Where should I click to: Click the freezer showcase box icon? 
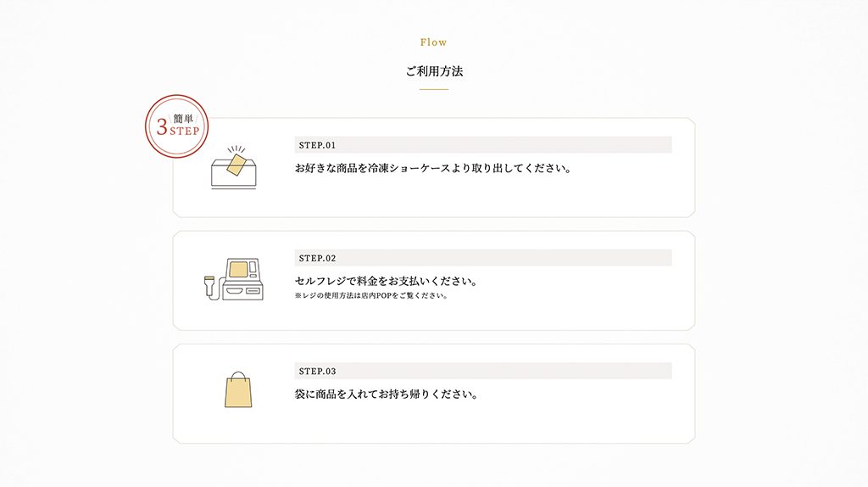click(x=234, y=168)
